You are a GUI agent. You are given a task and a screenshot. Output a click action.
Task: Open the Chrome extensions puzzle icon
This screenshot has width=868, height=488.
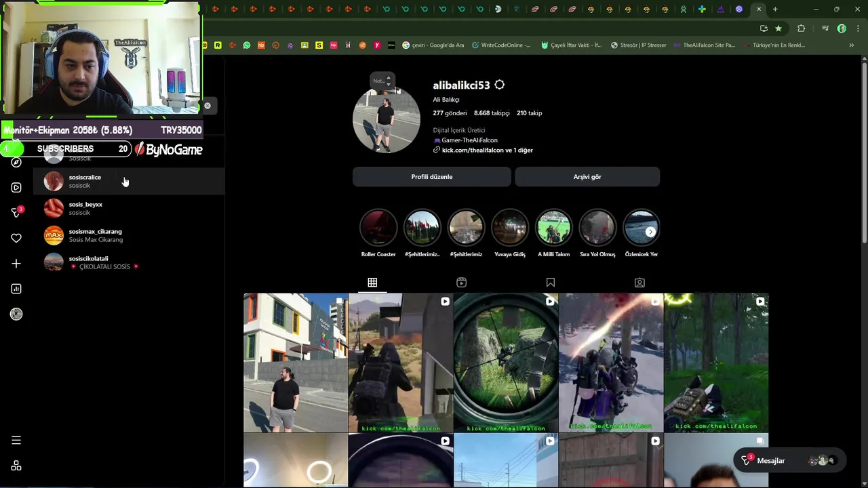pyautogui.click(x=802, y=28)
